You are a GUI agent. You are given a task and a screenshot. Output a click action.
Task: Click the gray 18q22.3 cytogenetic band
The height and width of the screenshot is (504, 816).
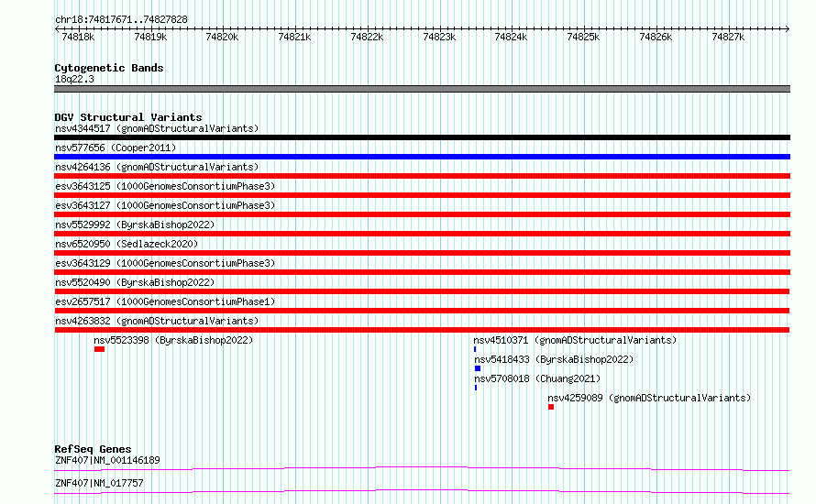(x=422, y=89)
